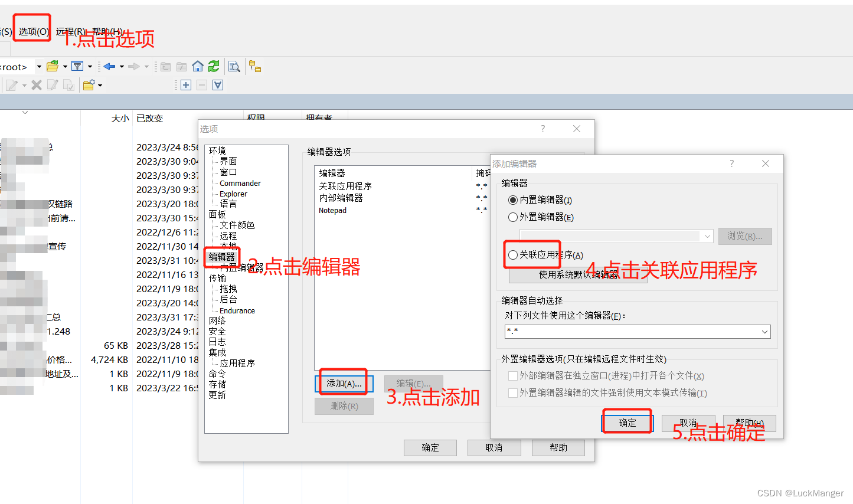Open the 帮助(H) menu in menu bar
Screen dimensions: 853x504
(107, 31)
